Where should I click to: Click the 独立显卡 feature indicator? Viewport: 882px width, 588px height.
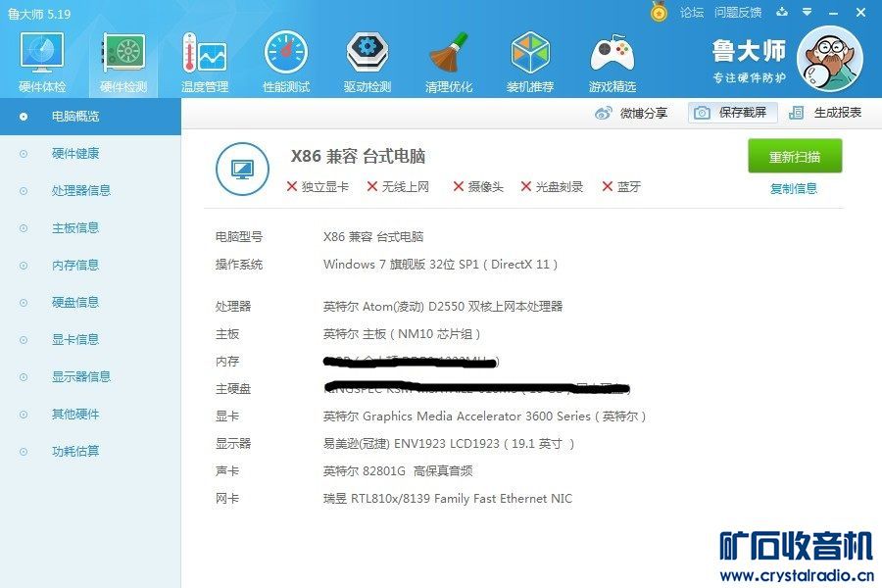point(318,187)
